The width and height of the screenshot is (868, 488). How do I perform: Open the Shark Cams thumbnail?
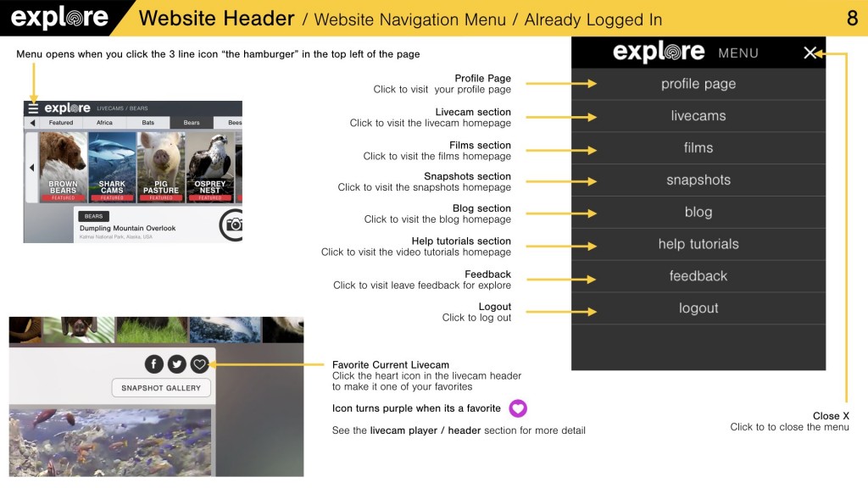(x=112, y=167)
